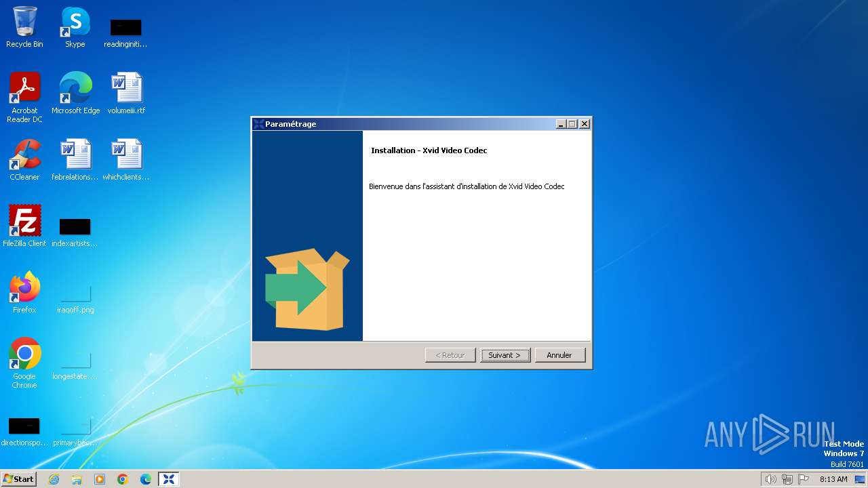Select directionspo... desktop file
The image size is (868, 488).
point(24,432)
